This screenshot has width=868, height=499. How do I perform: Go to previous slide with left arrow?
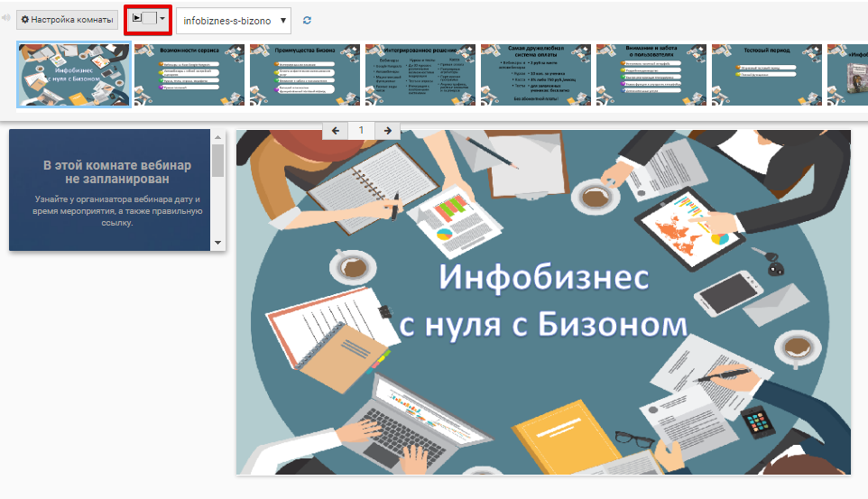[336, 131]
